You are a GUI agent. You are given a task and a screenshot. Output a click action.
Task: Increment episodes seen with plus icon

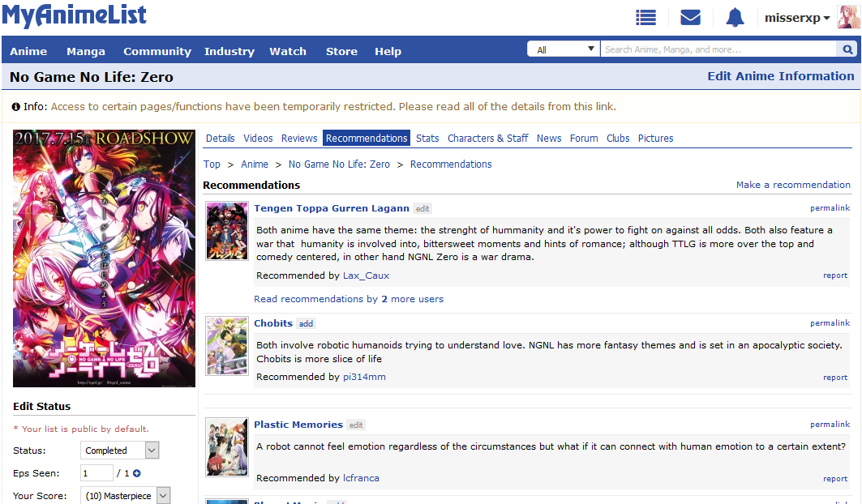pos(136,473)
